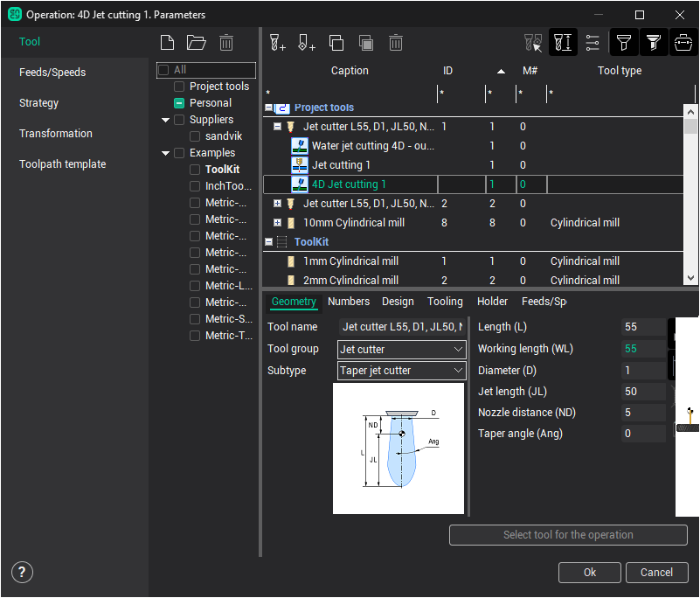
Task: Open the Tool group dropdown
Action: click(x=402, y=350)
